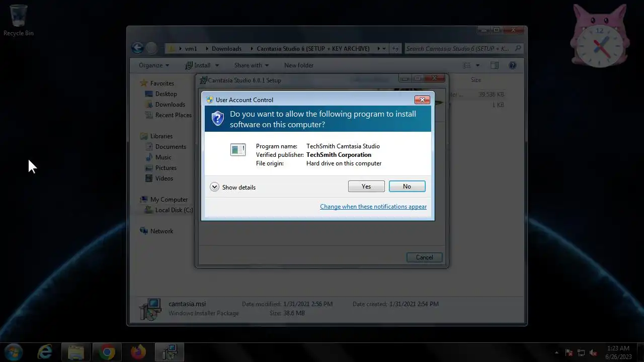Screen dimensions: 644x362
Task: Open the Windows Start orb
Action: pyautogui.click(x=13, y=352)
